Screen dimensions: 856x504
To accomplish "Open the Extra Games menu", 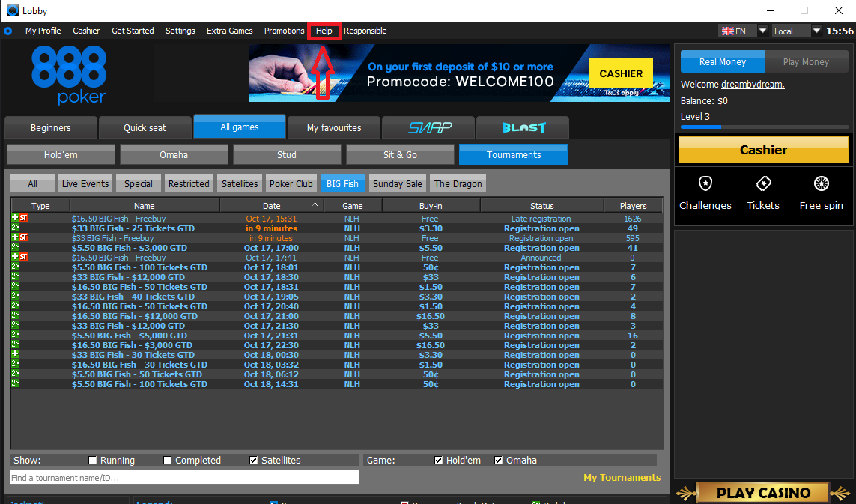I will pyautogui.click(x=230, y=31).
